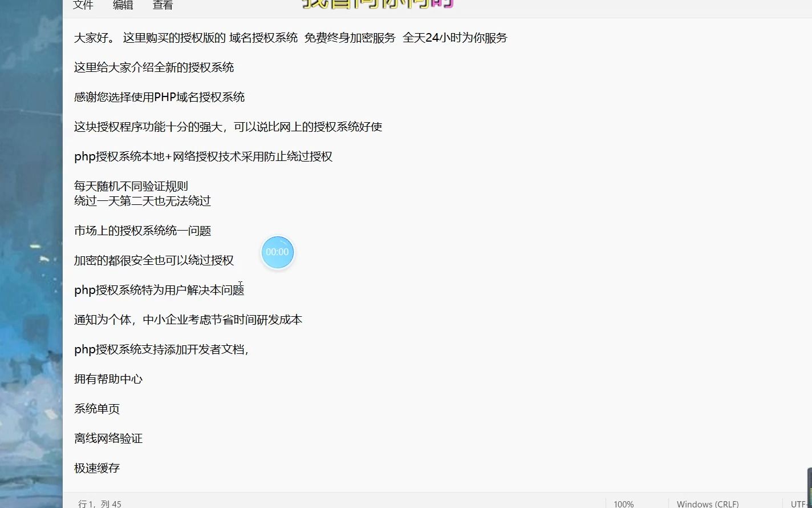Click the text 系统单页
812x508 pixels.
click(x=96, y=409)
